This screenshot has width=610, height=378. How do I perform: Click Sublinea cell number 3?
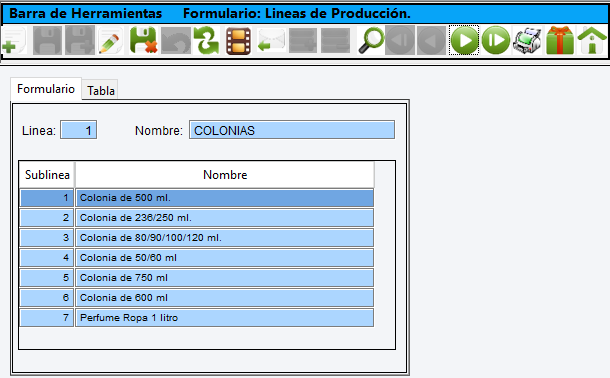[47, 238]
